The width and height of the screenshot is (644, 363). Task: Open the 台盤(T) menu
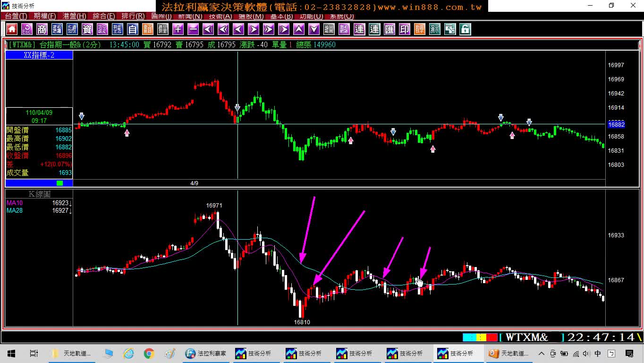coord(16,16)
